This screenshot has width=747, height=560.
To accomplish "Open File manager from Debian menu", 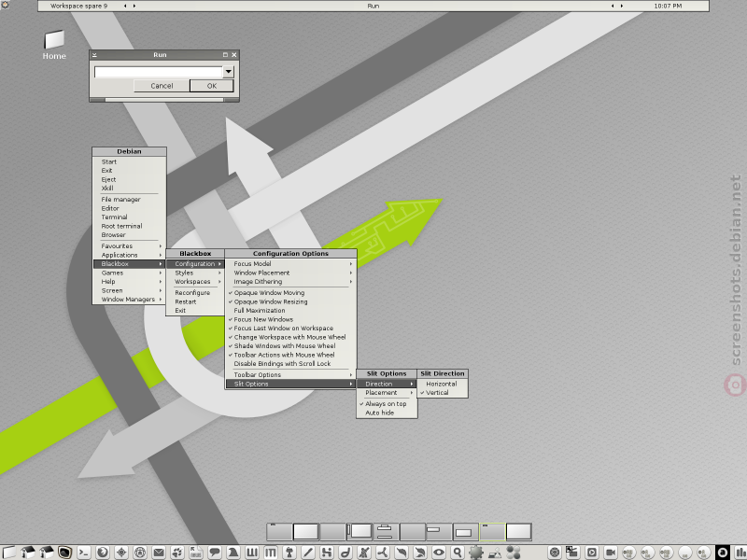I will coord(129,200).
